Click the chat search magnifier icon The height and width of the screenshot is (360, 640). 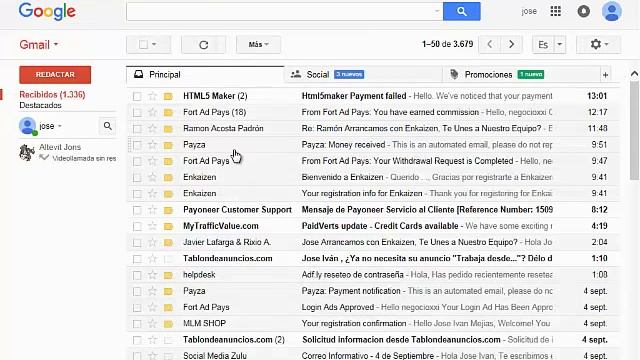click(x=108, y=126)
